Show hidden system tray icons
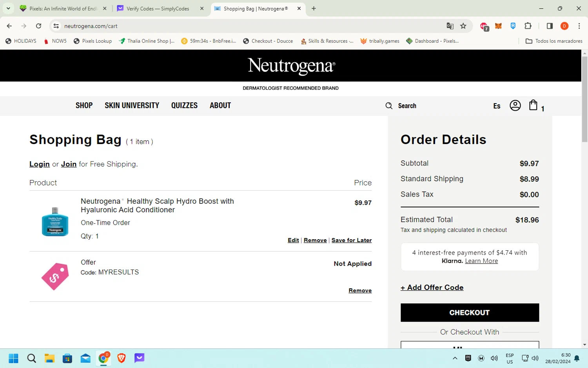The width and height of the screenshot is (588, 368). point(455,358)
